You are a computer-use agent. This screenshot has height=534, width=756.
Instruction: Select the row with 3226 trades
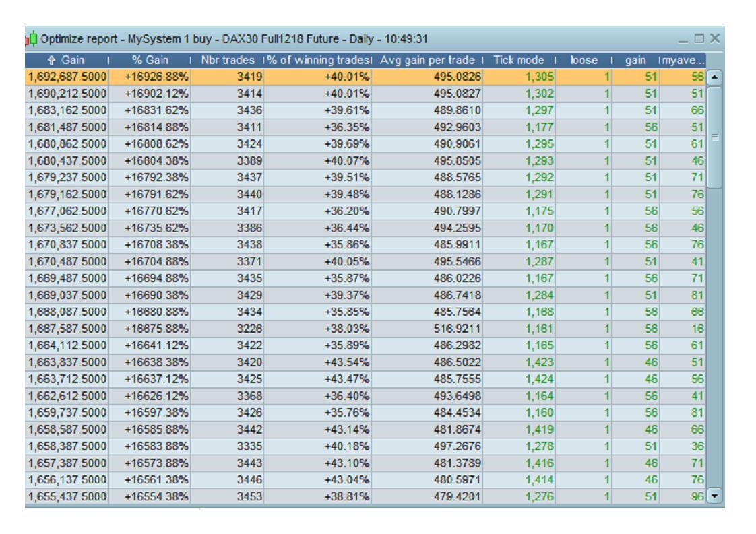(x=365, y=329)
